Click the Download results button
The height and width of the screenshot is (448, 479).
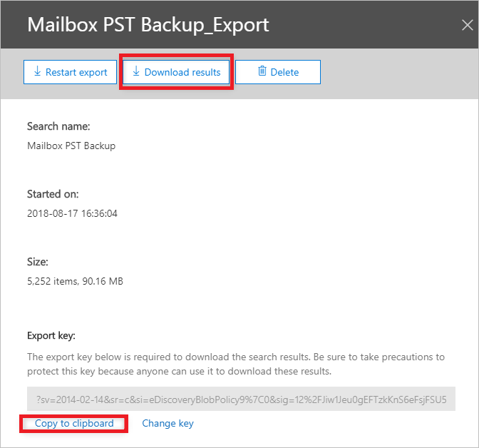(176, 72)
